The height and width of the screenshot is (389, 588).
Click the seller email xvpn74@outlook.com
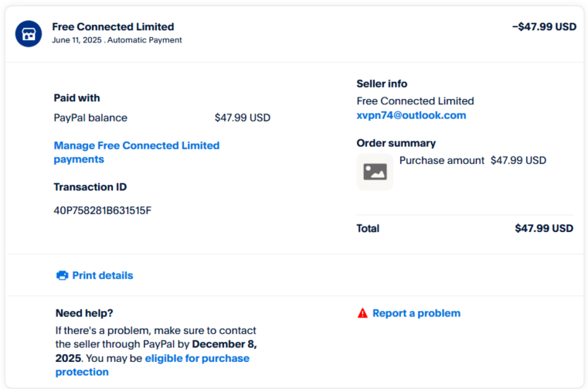coord(411,115)
